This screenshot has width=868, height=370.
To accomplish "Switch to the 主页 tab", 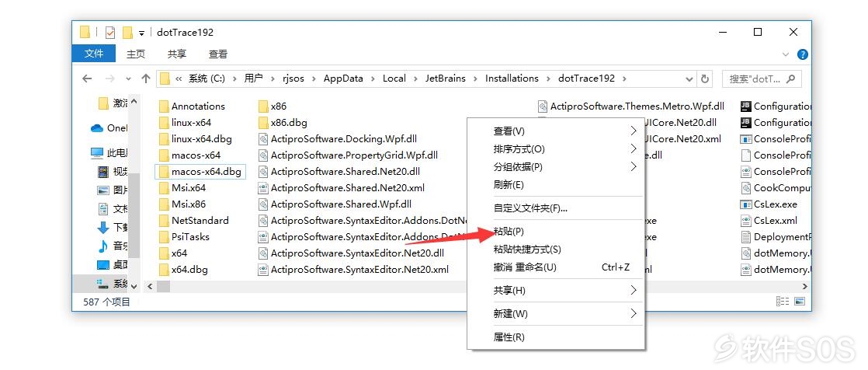I will [x=136, y=54].
